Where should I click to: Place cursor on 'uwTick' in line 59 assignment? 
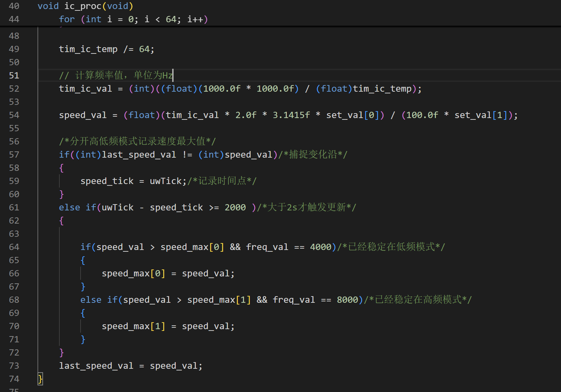click(166, 181)
